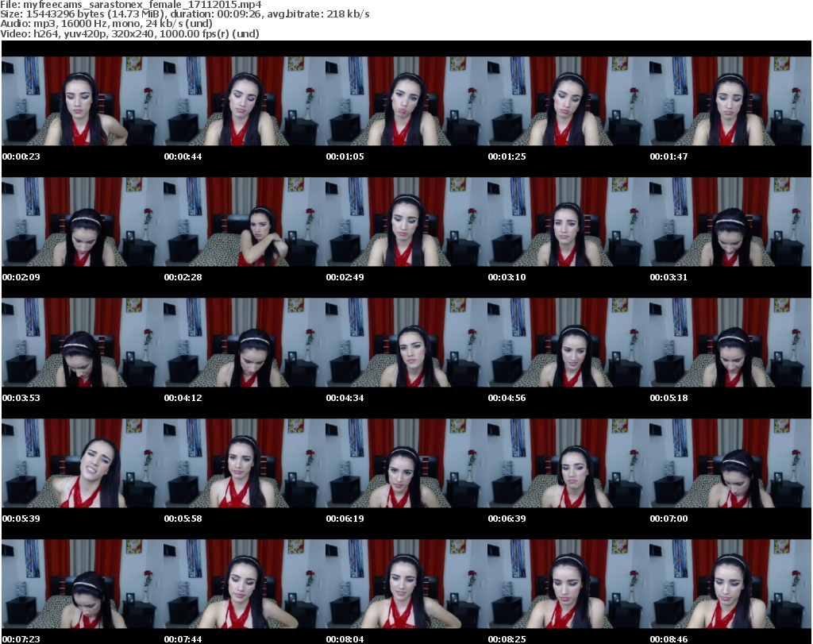The image size is (813, 644).
Task: Select the thumbnail frame at 00:03:31
Action: 730,222
